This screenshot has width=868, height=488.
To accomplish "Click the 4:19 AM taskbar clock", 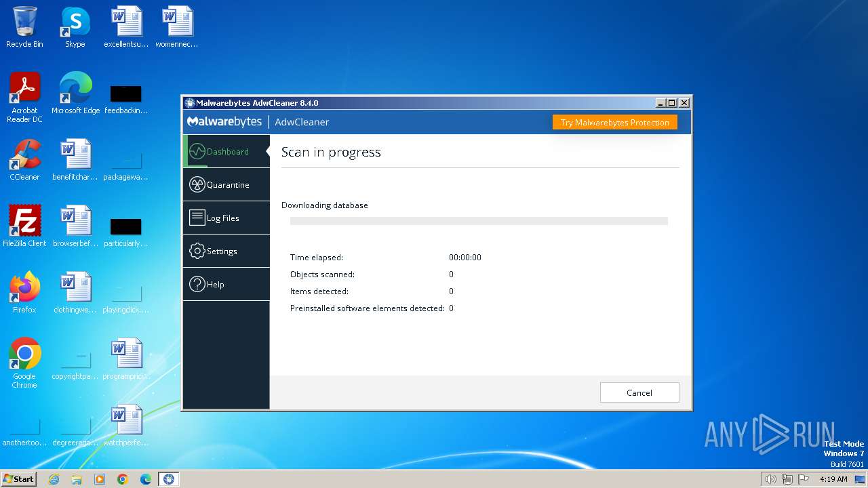I will pyautogui.click(x=833, y=479).
